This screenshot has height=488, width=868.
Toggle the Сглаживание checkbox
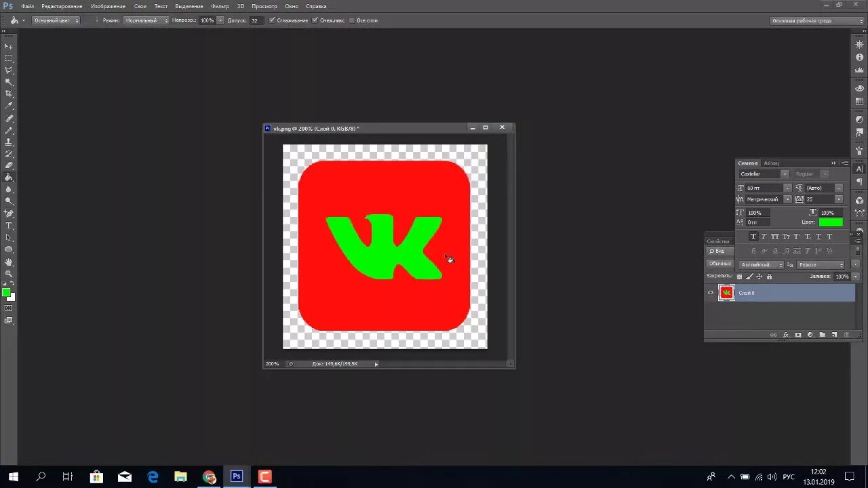point(272,20)
